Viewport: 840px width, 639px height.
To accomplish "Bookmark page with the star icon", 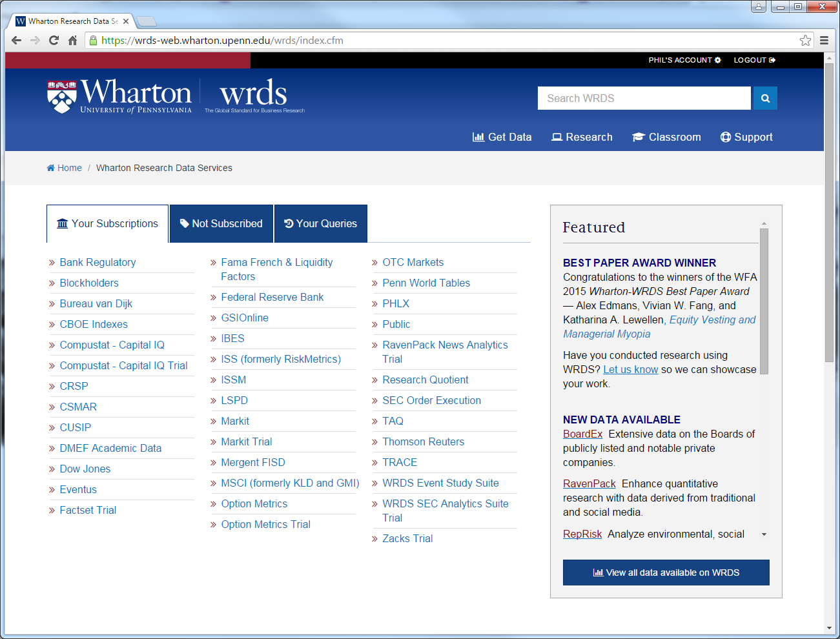I will [805, 40].
